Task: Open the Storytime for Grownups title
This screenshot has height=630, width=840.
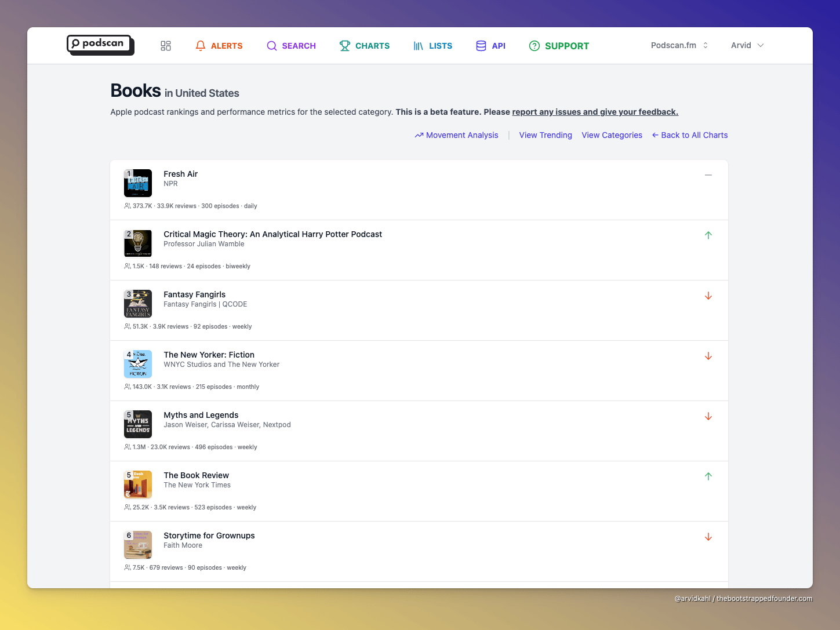Action: pyautogui.click(x=209, y=536)
